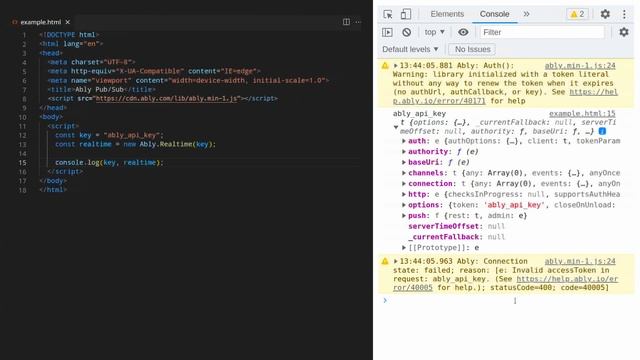Screen dimensions: 640x360
Task: Open DevTools settings gear in top bar
Action: coord(605,14)
